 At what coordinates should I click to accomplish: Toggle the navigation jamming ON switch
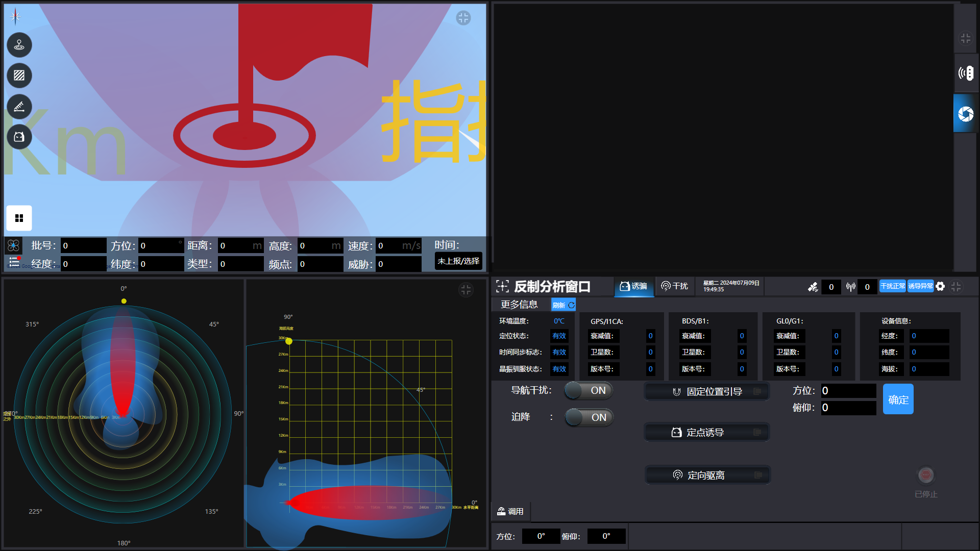click(586, 390)
